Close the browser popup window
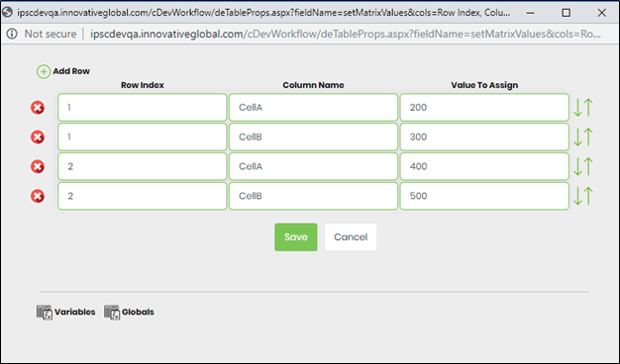Screen dimensions: 620x364 coord(602,13)
